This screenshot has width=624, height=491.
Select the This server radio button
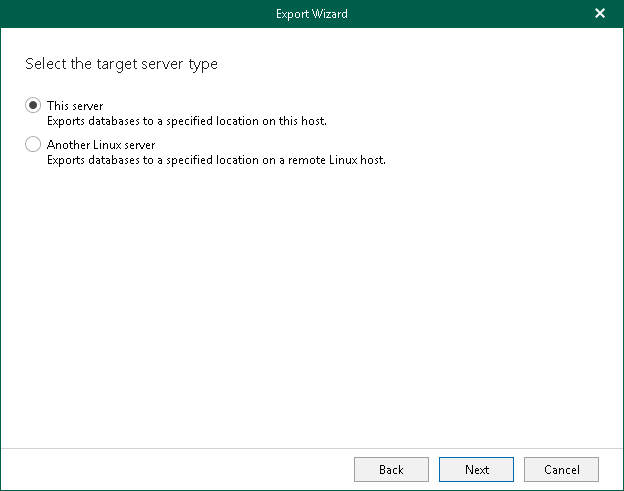[x=33, y=106]
